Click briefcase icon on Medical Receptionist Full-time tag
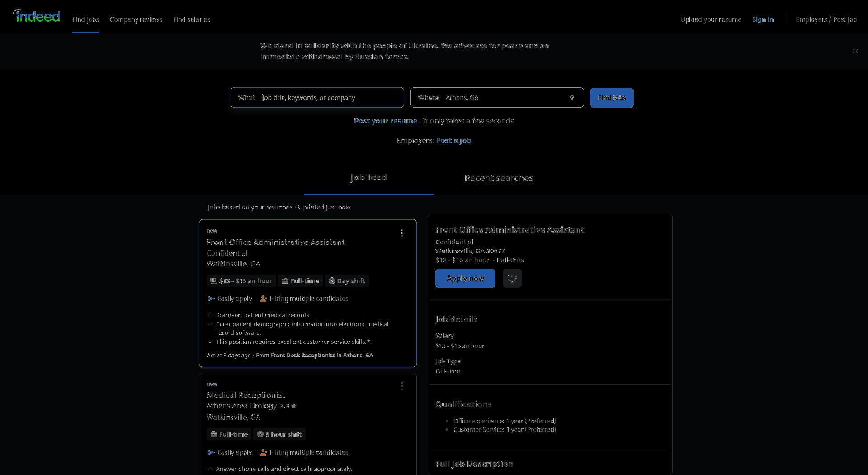Image resolution: width=868 pixels, height=475 pixels. click(214, 434)
